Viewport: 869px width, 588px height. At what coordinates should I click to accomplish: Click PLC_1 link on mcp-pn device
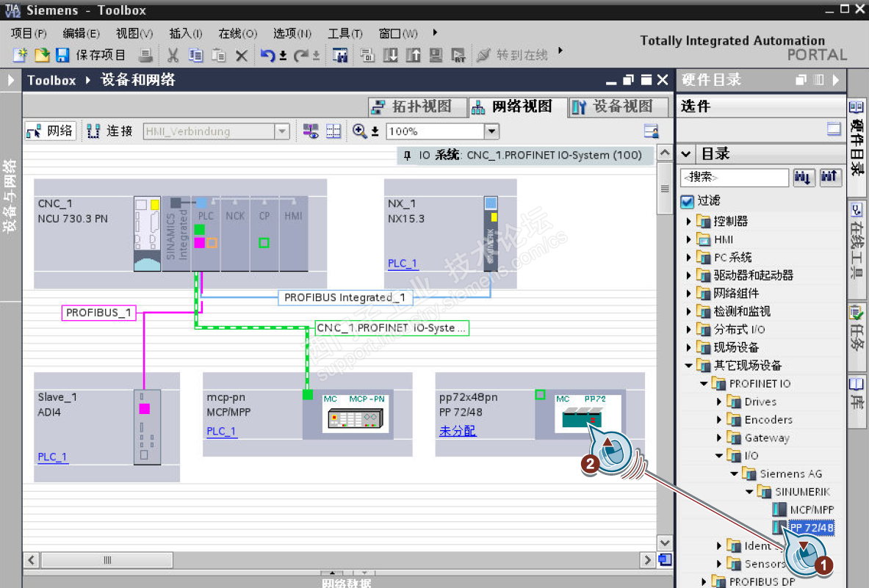point(221,432)
